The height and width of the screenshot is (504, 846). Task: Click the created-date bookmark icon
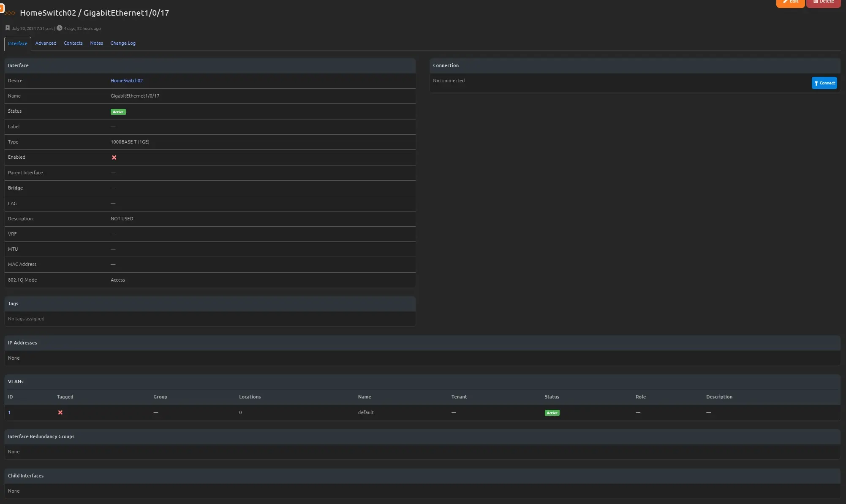[x=7, y=28]
